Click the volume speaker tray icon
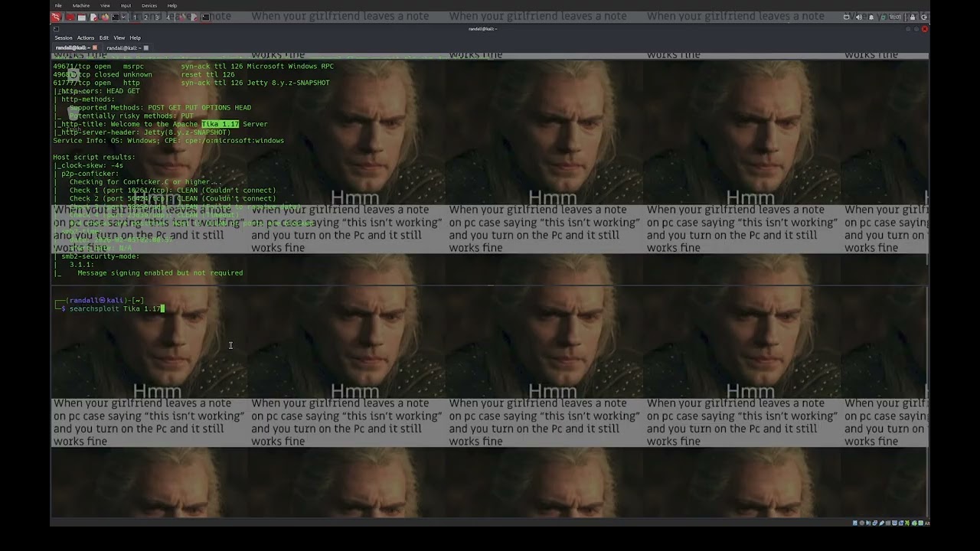The width and height of the screenshot is (980, 551). (859, 17)
